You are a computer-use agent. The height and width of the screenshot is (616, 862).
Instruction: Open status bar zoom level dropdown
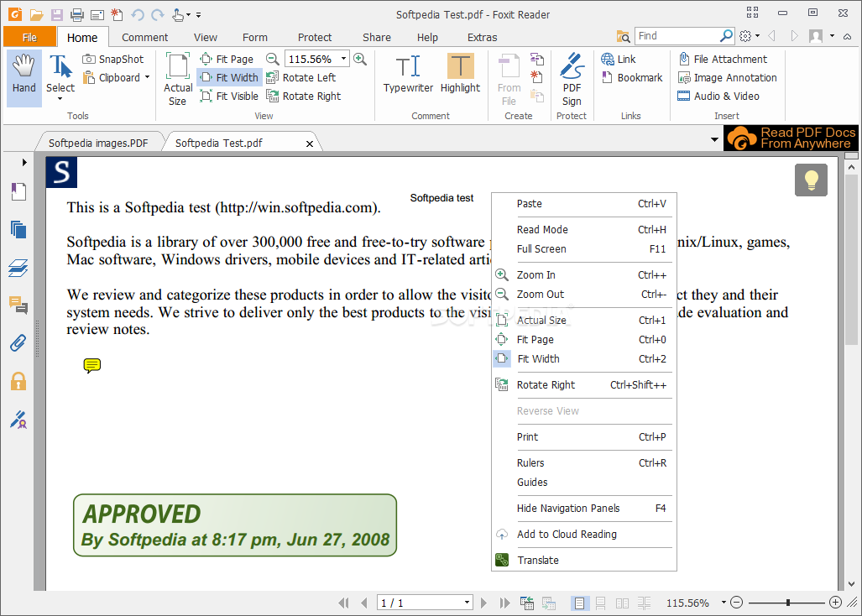click(724, 603)
